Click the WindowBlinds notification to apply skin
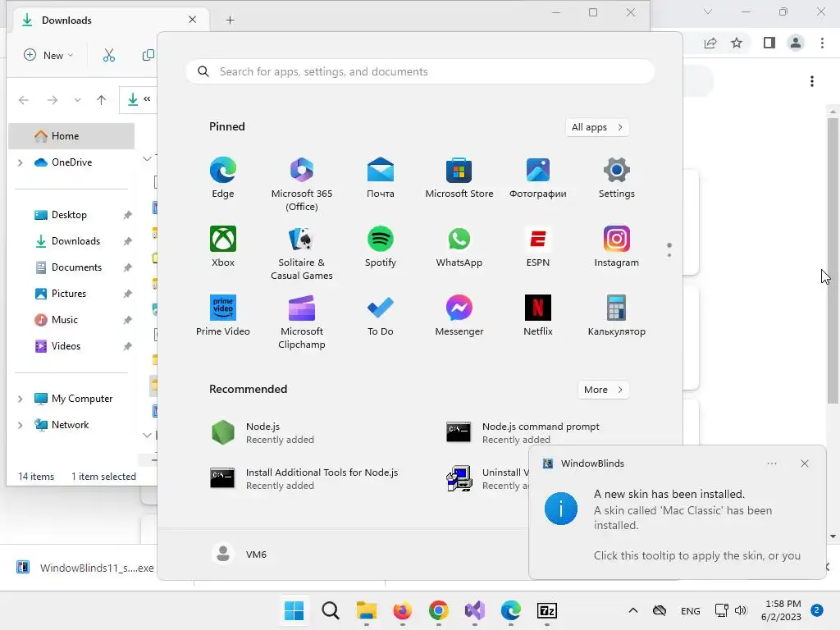Viewport: 840px width, 630px height. point(677,513)
